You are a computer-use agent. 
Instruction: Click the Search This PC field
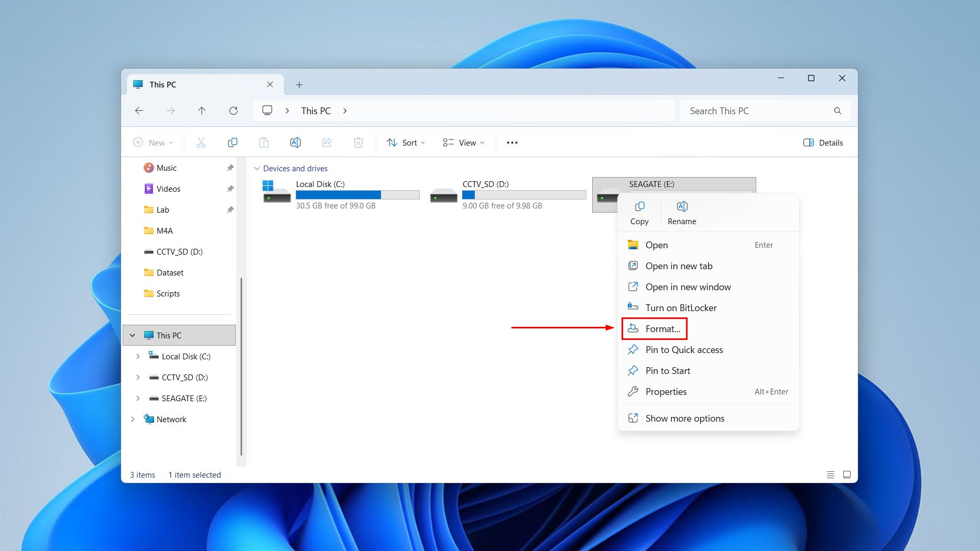(766, 111)
